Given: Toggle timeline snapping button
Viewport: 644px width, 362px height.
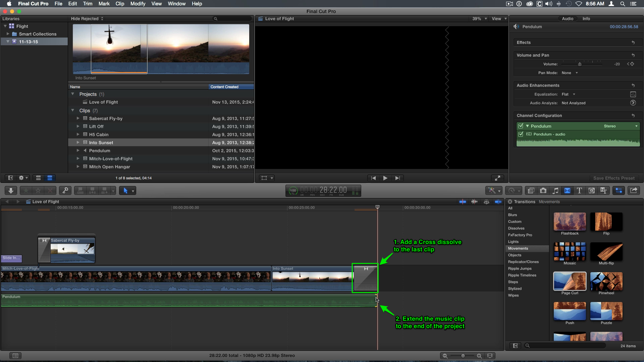Looking at the screenshot, I should [x=498, y=202].
